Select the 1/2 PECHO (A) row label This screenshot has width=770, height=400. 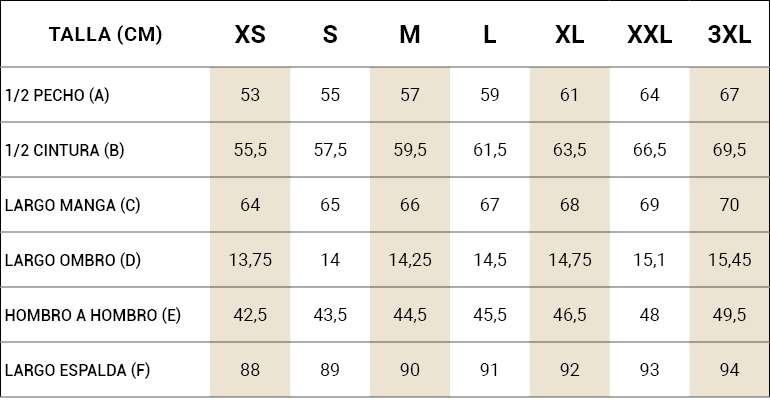coord(57,96)
